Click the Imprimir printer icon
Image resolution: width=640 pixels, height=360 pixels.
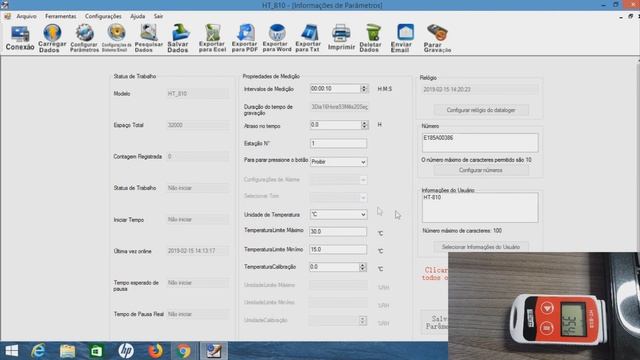(x=341, y=38)
